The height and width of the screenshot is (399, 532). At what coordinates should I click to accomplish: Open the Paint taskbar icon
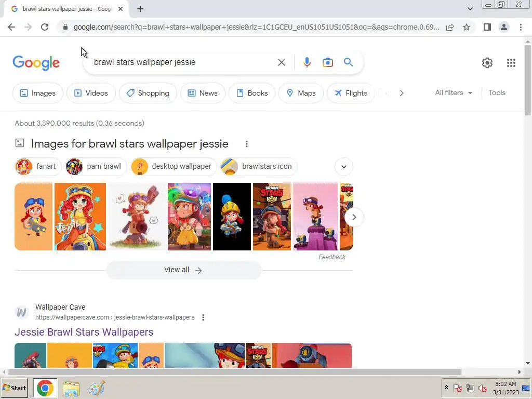tap(97, 389)
